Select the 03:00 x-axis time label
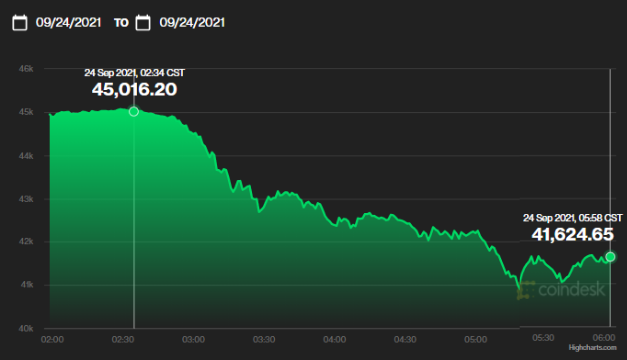This screenshot has height=360, width=627. click(x=194, y=340)
